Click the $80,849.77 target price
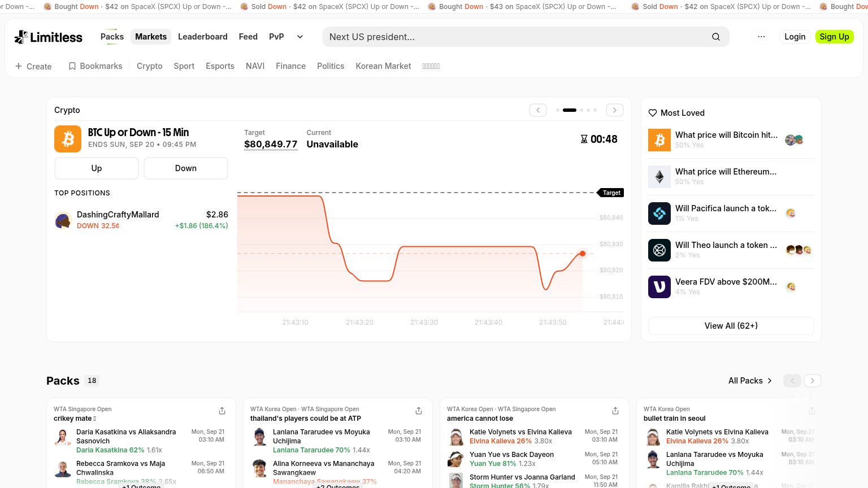 271,144
